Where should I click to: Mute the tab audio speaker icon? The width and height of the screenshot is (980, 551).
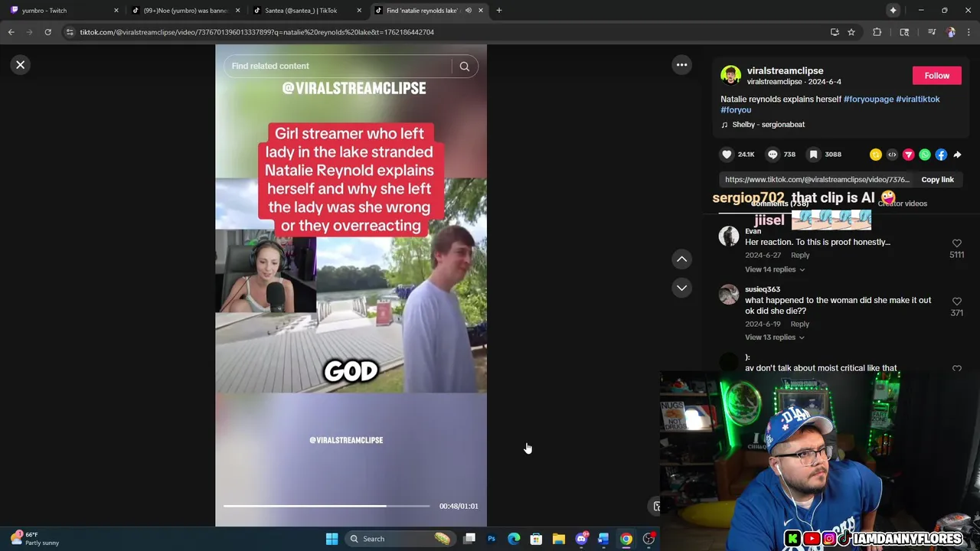(468, 11)
